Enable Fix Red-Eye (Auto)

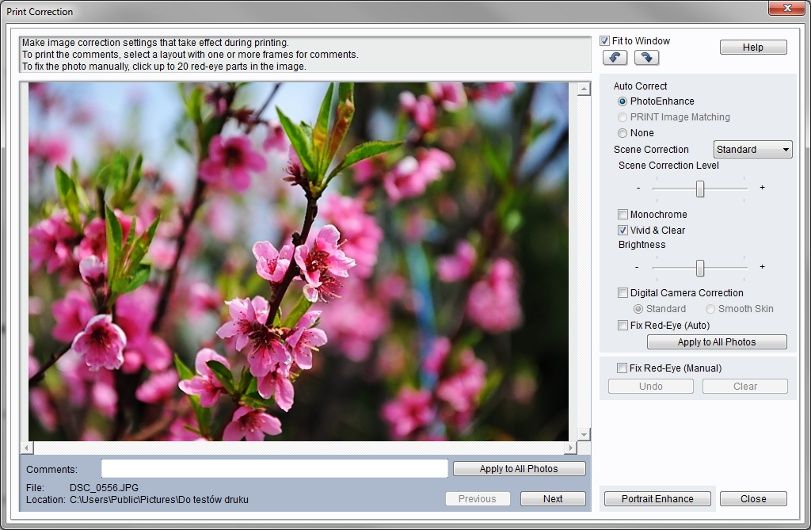[x=623, y=325]
